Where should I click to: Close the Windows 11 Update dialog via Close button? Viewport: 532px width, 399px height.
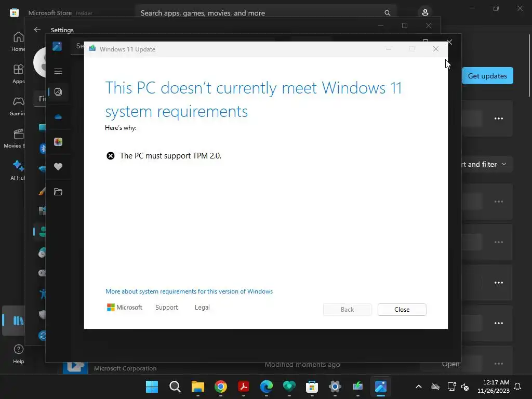402,310
